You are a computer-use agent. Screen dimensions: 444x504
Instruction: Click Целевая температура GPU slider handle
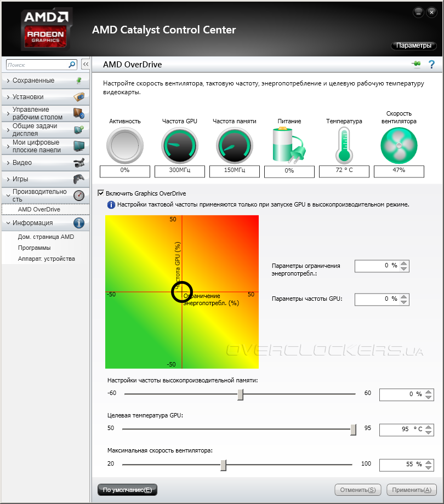(x=354, y=429)
